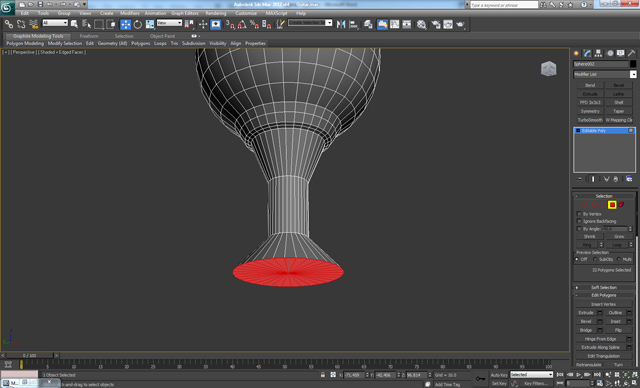Add the TurboSmooth modifier button
The image size is (640, 388).
pyautogui.click(x=590, y=120)
